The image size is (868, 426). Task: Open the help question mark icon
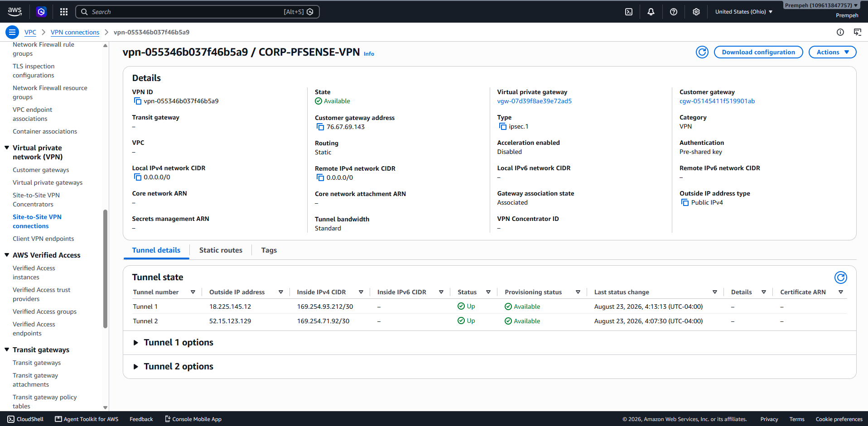click(674, 12)
